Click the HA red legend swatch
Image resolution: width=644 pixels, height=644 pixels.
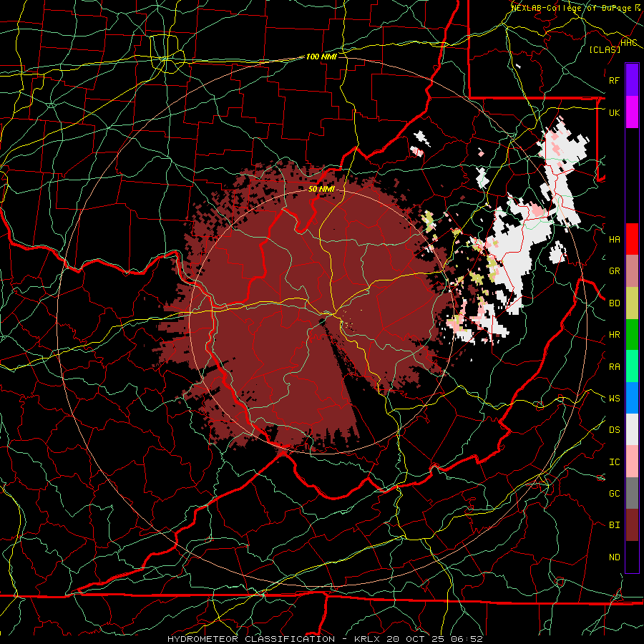click(632, 239)
